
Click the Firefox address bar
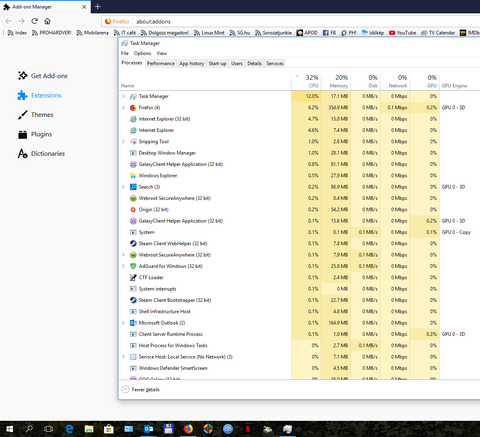coord(290,21)
